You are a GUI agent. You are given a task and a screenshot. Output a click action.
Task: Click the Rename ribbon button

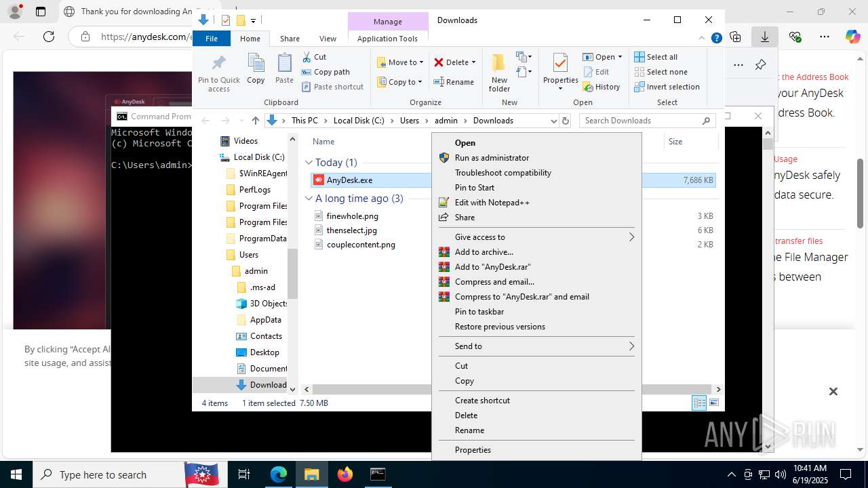pyautogui.click(x=454, y=82)
